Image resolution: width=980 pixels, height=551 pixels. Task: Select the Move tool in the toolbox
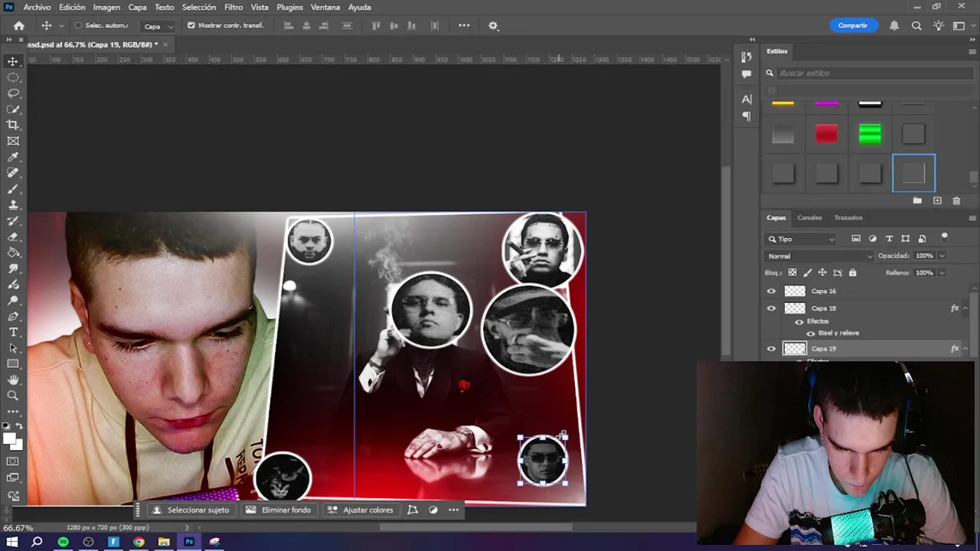pyautogui.click(x=13, y=61)
